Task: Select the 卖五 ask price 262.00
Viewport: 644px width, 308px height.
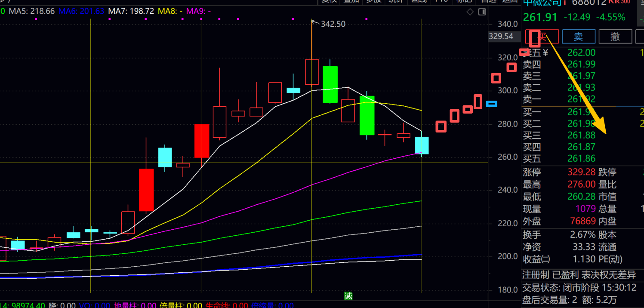Action: pyautogui.click(x=581, y=53)
